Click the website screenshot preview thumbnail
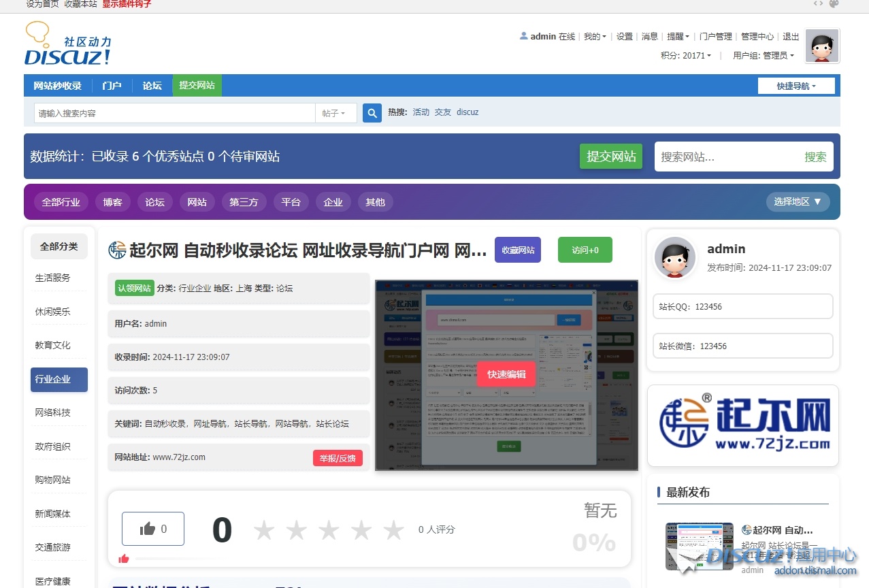This screenshot has width=869, height=588. point(506,375)
